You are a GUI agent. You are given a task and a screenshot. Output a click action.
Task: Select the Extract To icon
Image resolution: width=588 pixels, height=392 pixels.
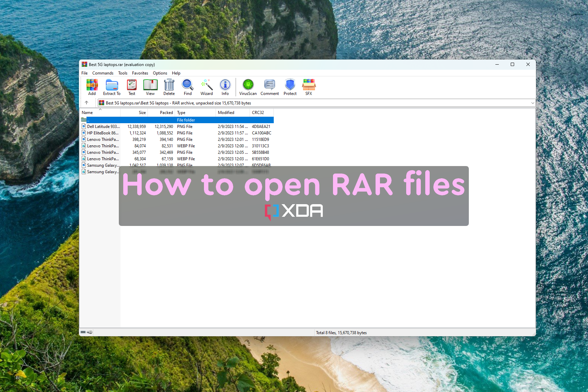[x=111, y=87]
